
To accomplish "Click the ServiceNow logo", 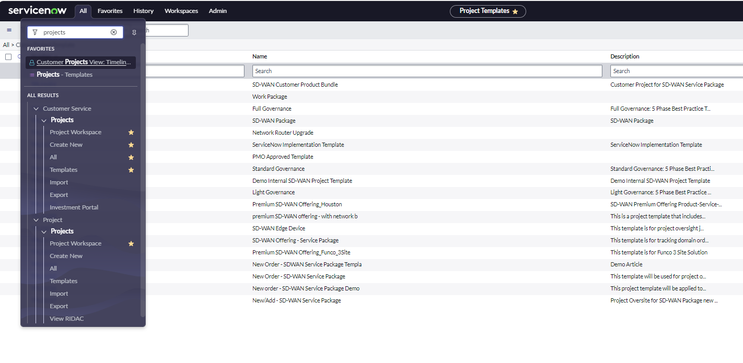I will pyautogui.click(x=37, y=10).
